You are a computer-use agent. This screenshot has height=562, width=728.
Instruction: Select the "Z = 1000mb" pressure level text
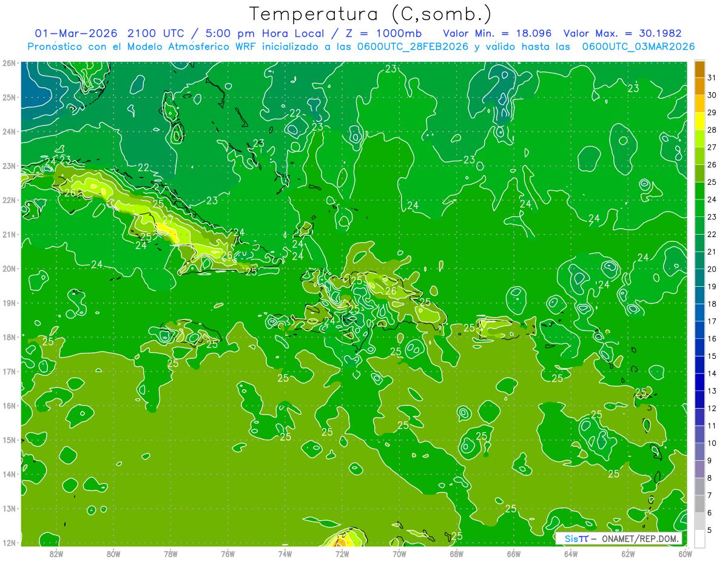383,33
